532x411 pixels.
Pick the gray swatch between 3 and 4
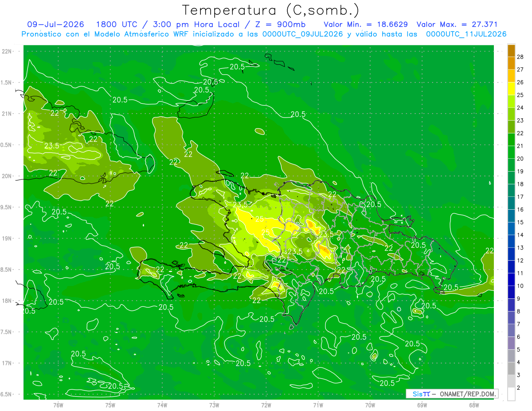[511, 369]
